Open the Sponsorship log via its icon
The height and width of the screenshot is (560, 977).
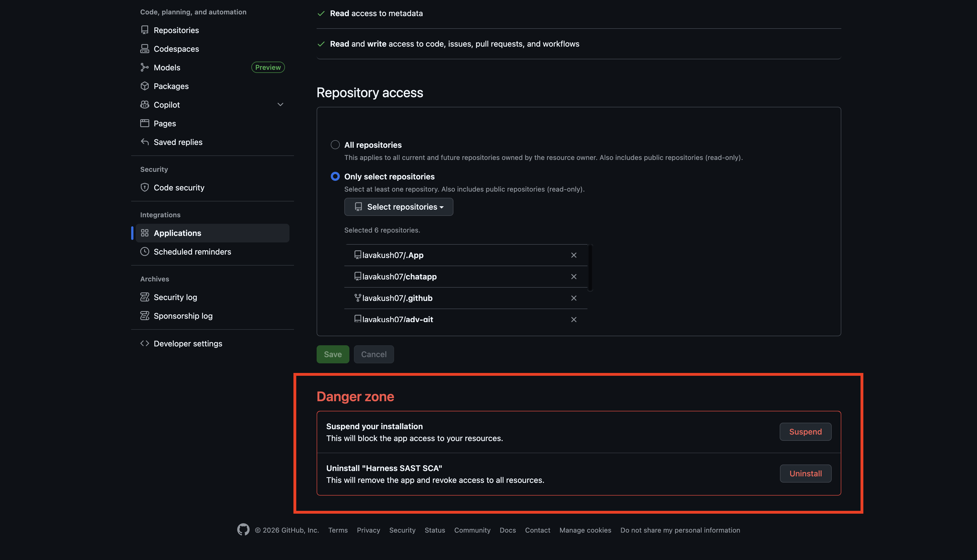coord(145,315)
